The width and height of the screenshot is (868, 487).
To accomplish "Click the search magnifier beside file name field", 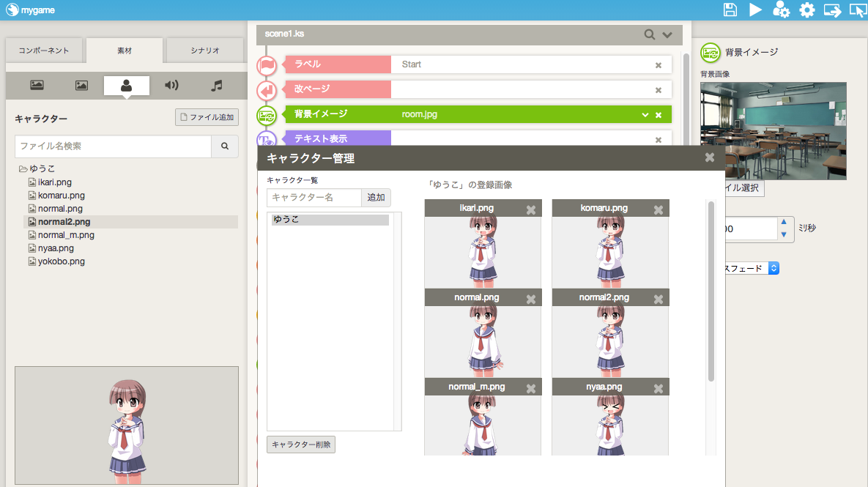I will 225,146.
